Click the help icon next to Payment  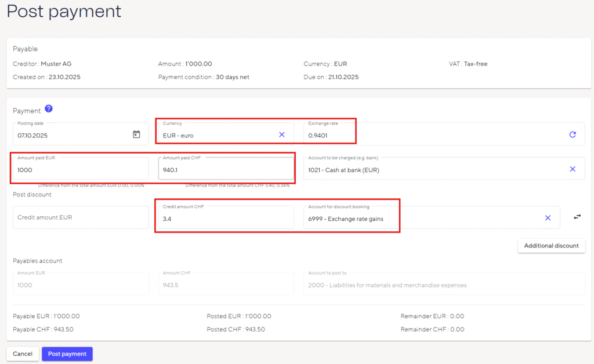(49, 109)
